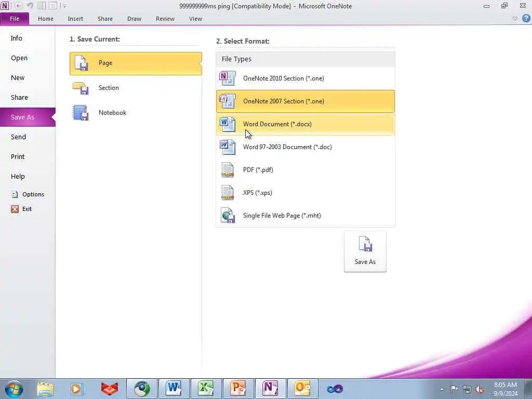
Task: Select OneNote 2007 Section (*.one) format
Action: point(305,101)
